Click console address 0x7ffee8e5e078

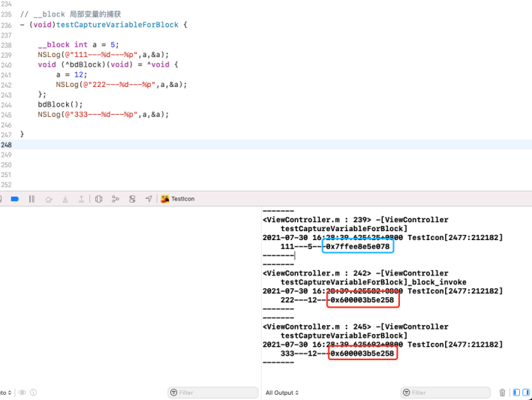pyautogui.click(x=358, y=246)
